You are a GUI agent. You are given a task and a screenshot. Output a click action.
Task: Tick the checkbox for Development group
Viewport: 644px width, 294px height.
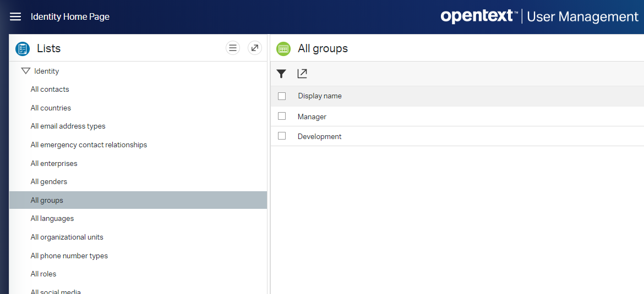[x=282, y=136]
